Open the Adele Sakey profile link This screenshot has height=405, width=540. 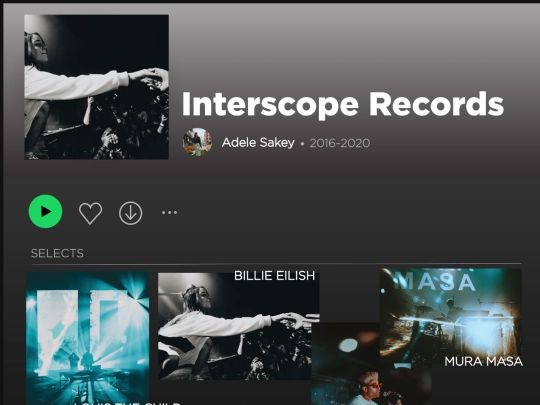258,143
